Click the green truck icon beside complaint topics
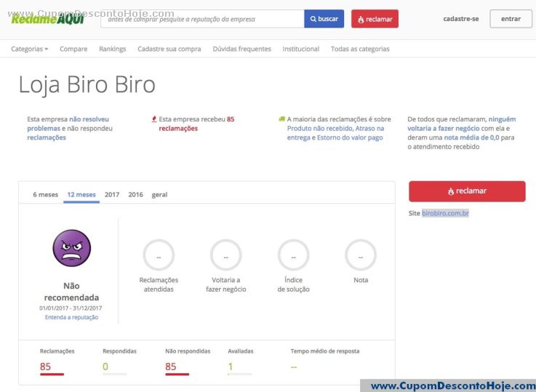The height and width of the screenshot is (392, 536). (x=281, y=119)
